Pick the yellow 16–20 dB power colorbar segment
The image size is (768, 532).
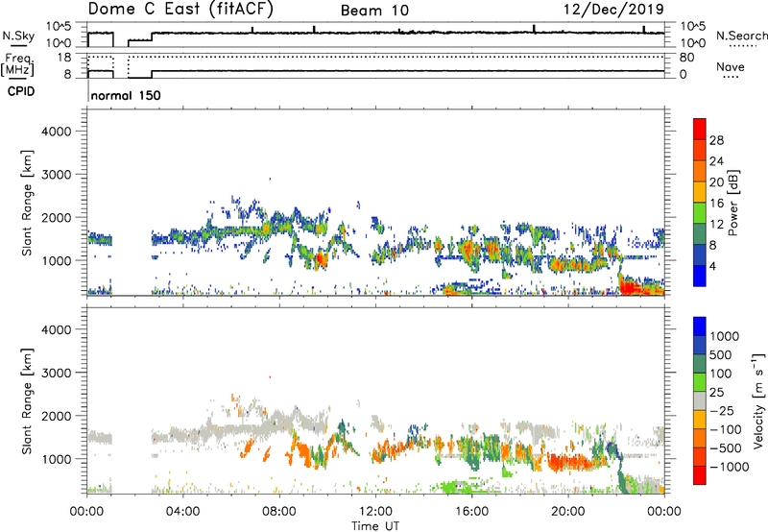[x=700, y=192]
